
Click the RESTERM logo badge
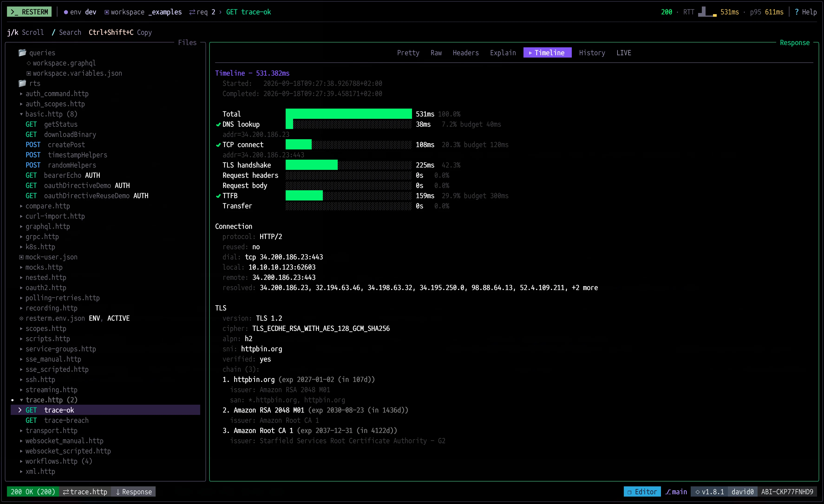pyautogui.click(x=29, y=12)
